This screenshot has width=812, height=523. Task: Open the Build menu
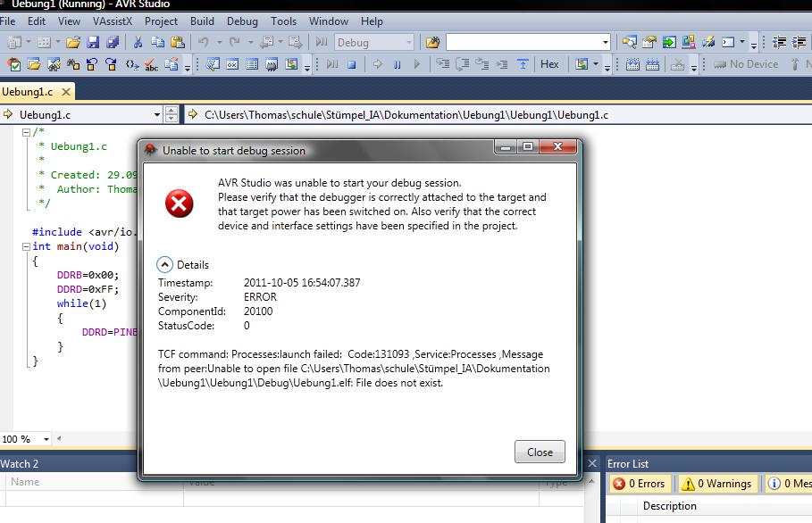click(x=202, y=21)
